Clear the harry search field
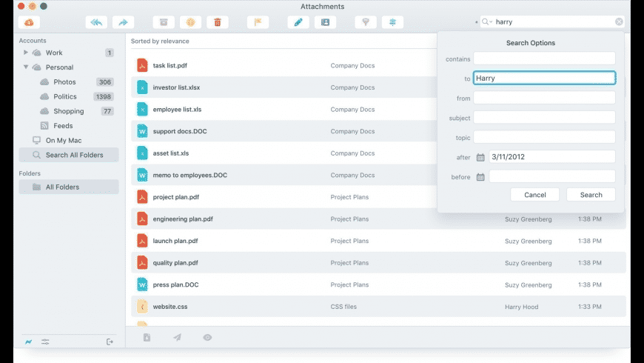The height and width of the screenshot is (363, 644). [619, 21]
